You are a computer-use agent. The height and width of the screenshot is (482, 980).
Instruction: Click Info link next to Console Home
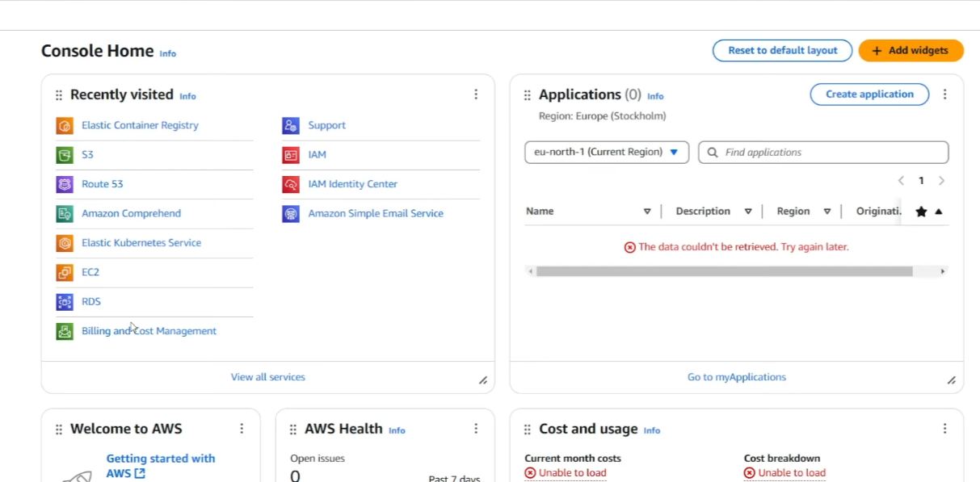(168, 53)
